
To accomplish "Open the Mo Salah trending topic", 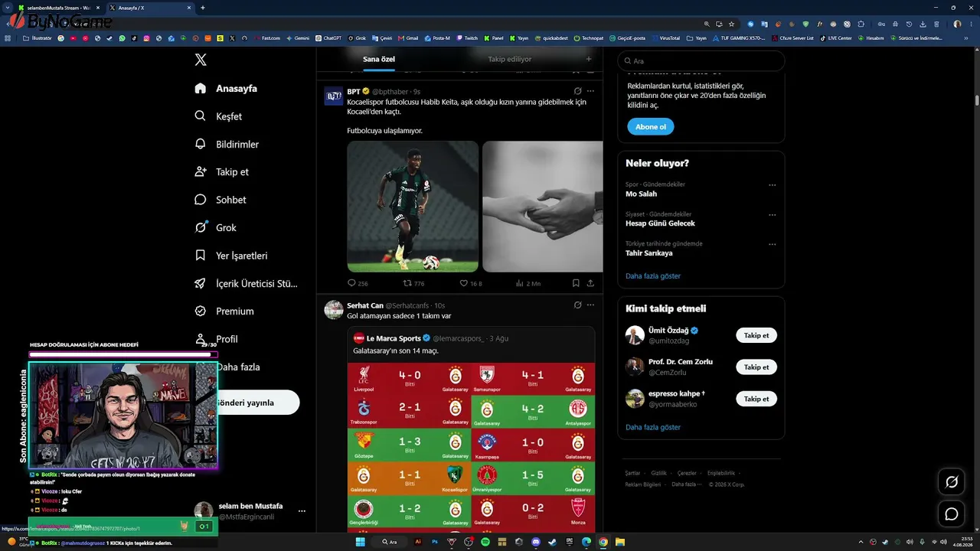I will 642,194.
